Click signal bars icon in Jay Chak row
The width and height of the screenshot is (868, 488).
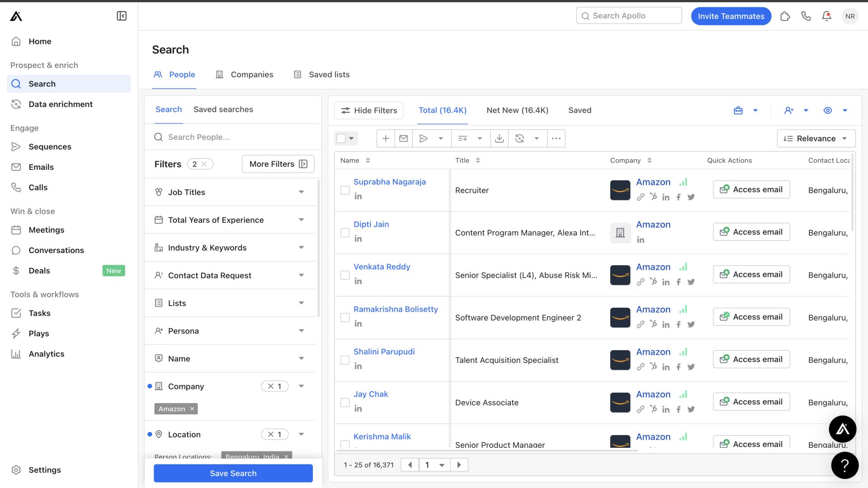click(683, 394)
